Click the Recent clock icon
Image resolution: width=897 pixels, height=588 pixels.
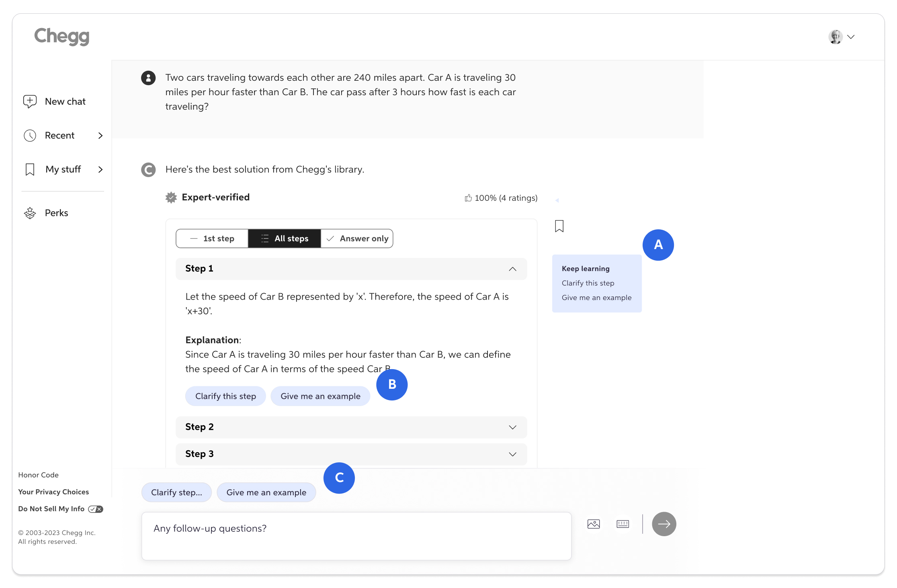[x=30, y=136]
